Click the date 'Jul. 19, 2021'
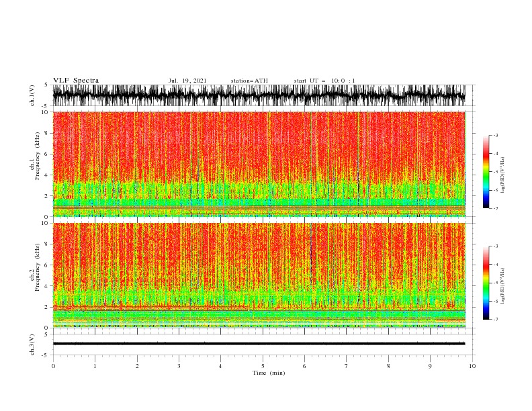The height and width of the screenshot is (411, 532). click(187, 81)
